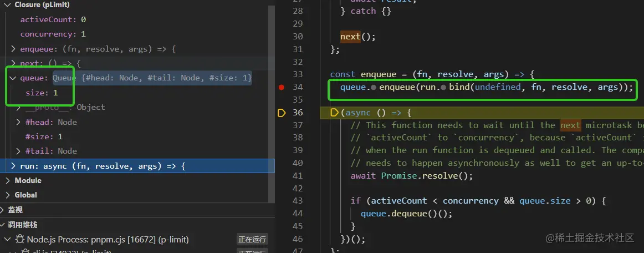This screenshot has width=644, height=253.
Task: Select the concurrency: 1 variable
Action: 53,34
